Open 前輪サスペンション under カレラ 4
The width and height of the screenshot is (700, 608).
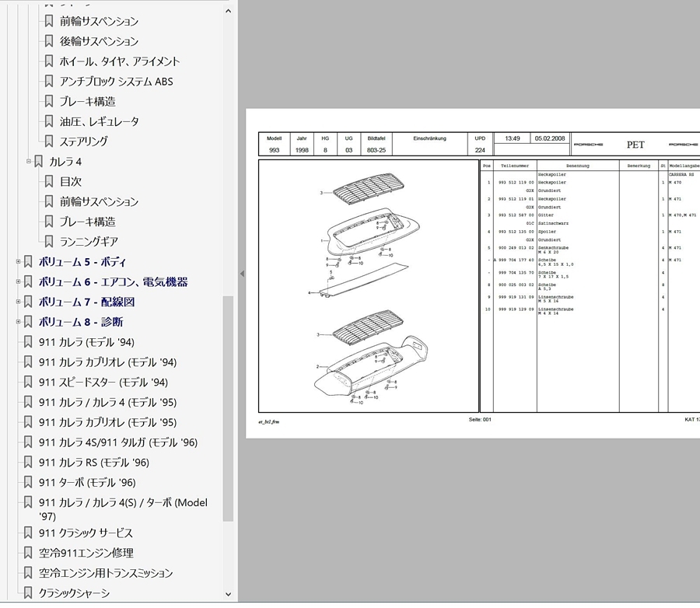99,201
